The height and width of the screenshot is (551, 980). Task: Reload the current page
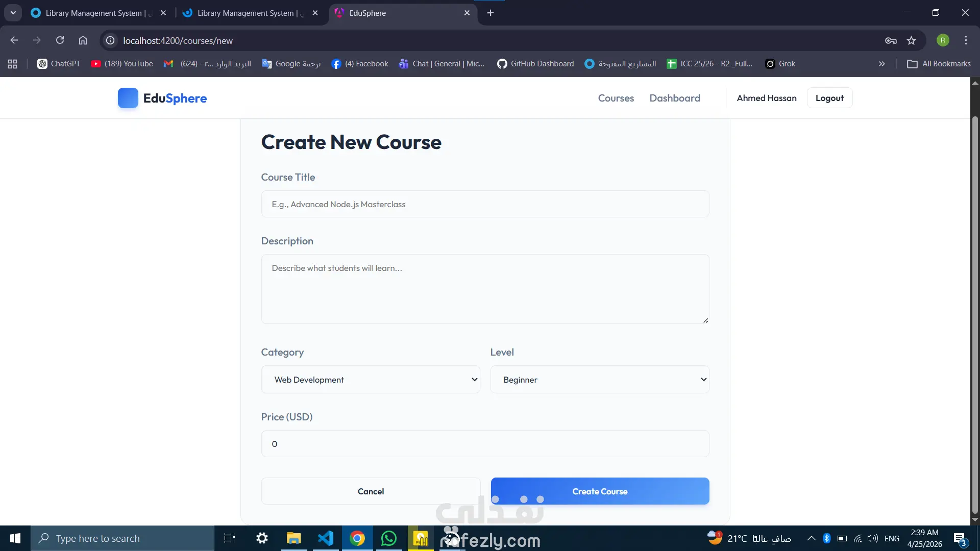pyautogui.click(x=60, y=40)
